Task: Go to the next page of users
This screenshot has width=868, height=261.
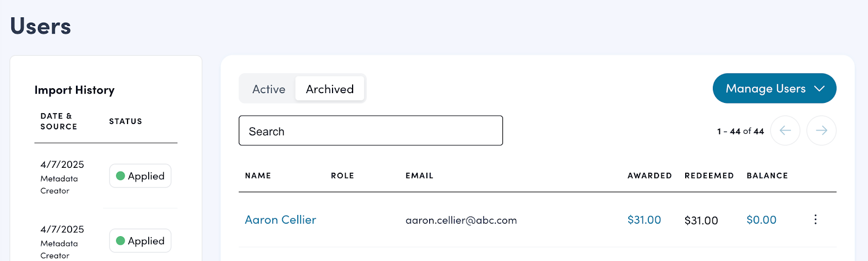Action: coord(821,130)
